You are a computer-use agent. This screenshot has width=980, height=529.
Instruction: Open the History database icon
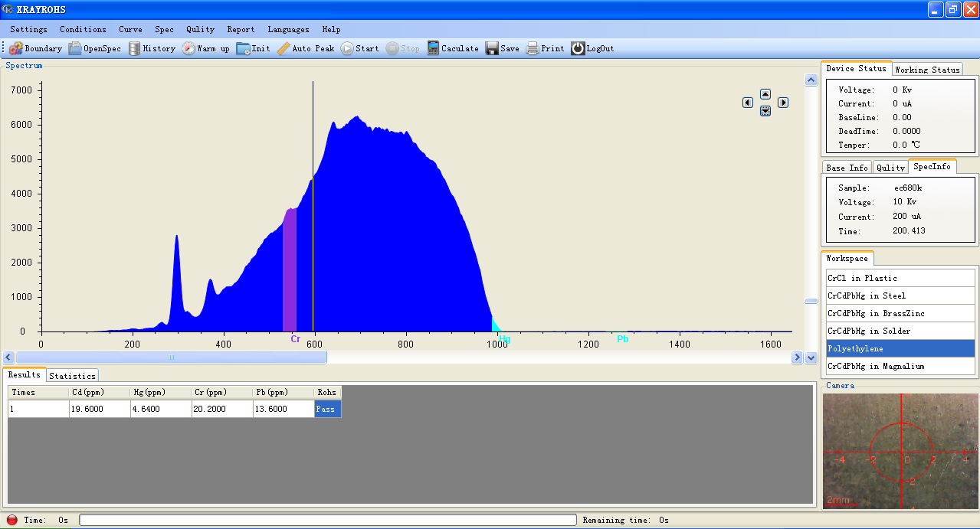coord(135,48)
